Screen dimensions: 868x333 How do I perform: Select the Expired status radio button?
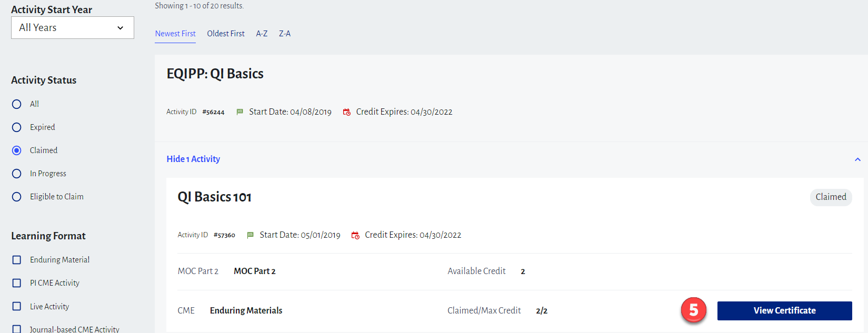(17, 127)
